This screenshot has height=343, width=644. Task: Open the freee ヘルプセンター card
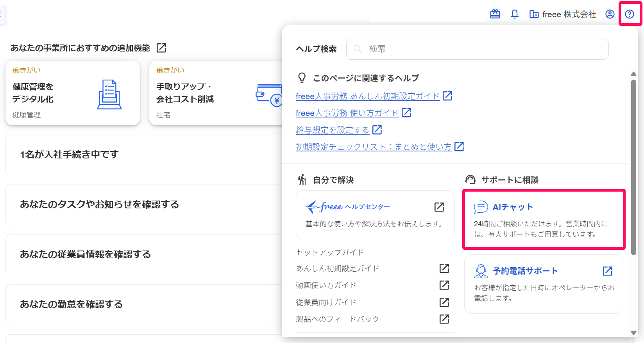tap(375, 215)
